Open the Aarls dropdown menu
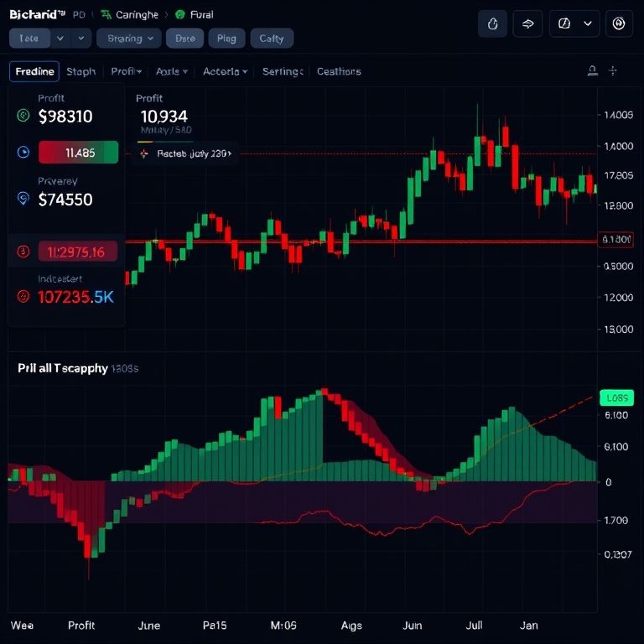The image size is (644, 644). point(171,71)
